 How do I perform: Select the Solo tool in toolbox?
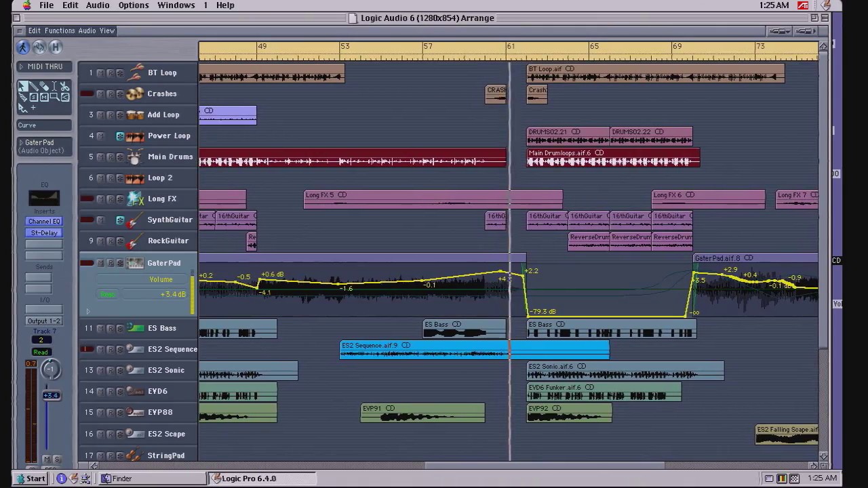click(x=34, y=97)
